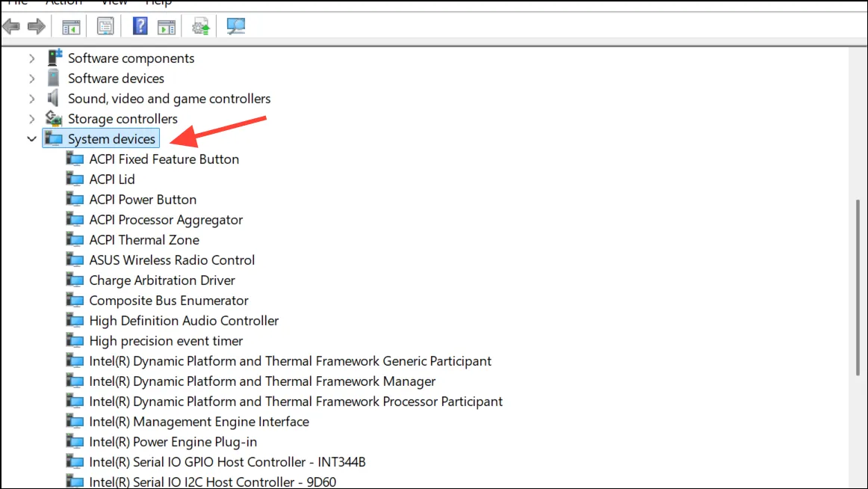
Task: Click the blue Help question-mark icon
Action: click(x=140, y=26)
